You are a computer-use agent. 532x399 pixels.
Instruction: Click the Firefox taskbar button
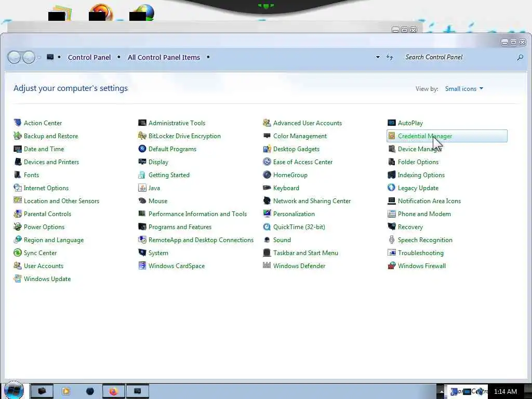[x=113, y=391]
